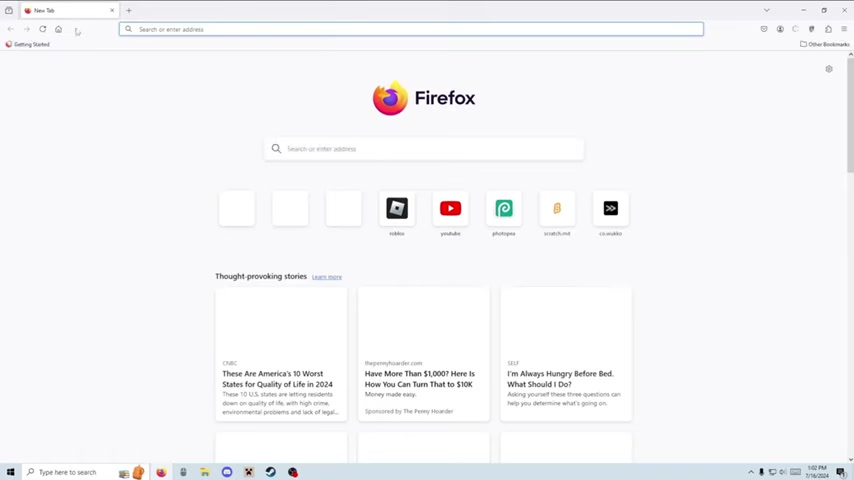Open the new tab personalize gear
The image size is (854, 480).
828,69
